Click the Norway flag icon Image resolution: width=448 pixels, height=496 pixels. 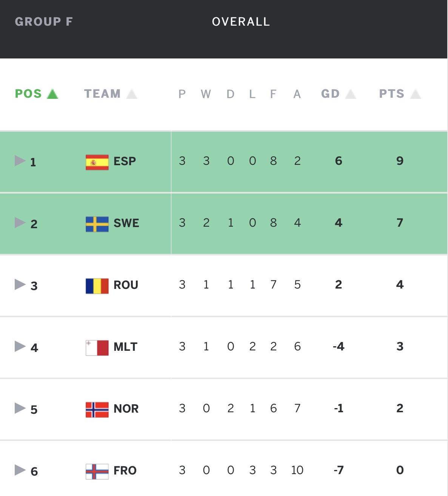pyautogui.click(x=97, y=410)
